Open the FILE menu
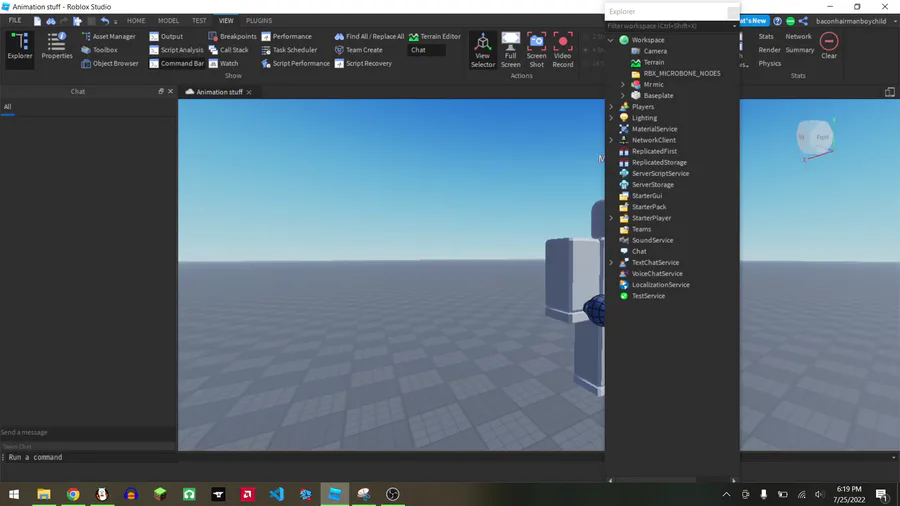The image size is (900, 506). (x=15, y=20)
